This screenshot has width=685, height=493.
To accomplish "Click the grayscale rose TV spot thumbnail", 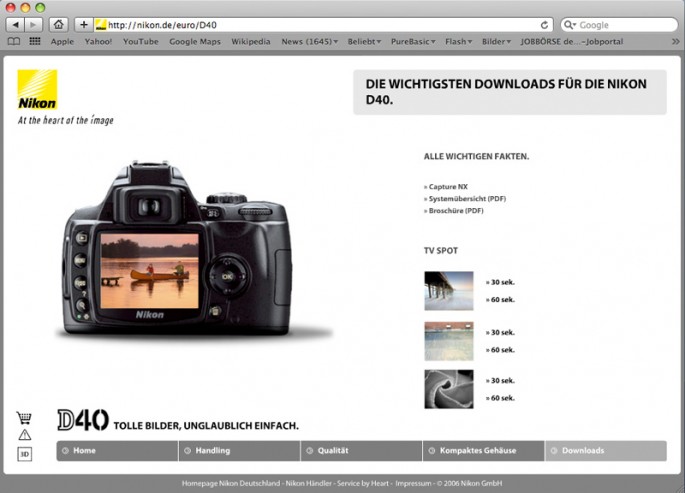I will coord(449,389).
